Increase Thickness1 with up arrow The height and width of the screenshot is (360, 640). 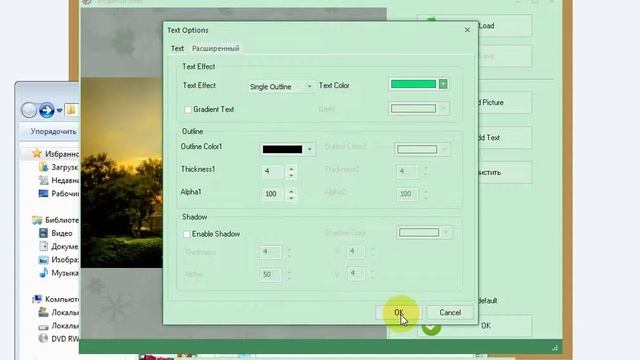(291, 168)
